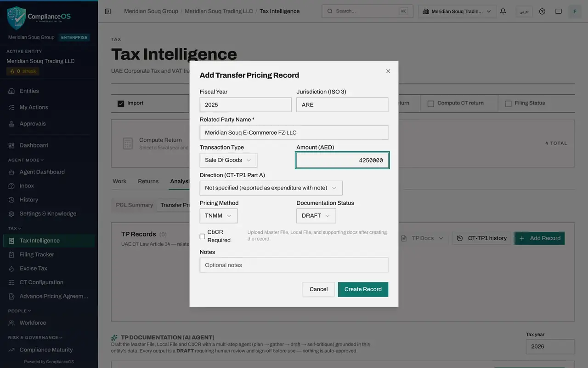Open Filing Tracker in the sidebar
588x368 pixels.
[49, 254]
